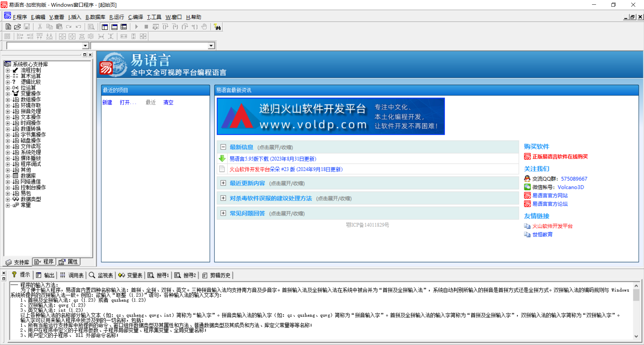
Task: Click the 新建 link in recent projects
Action: point(107,102)
